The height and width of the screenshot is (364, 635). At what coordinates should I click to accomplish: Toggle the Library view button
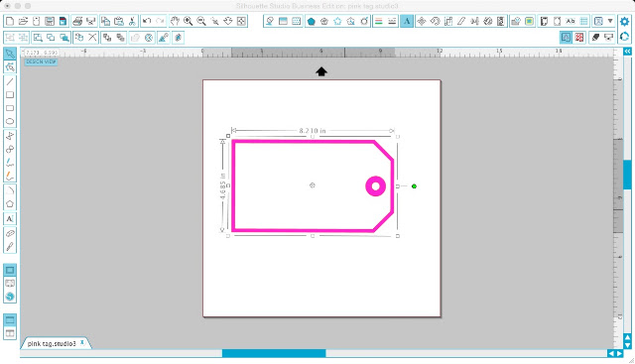[10, 283]
